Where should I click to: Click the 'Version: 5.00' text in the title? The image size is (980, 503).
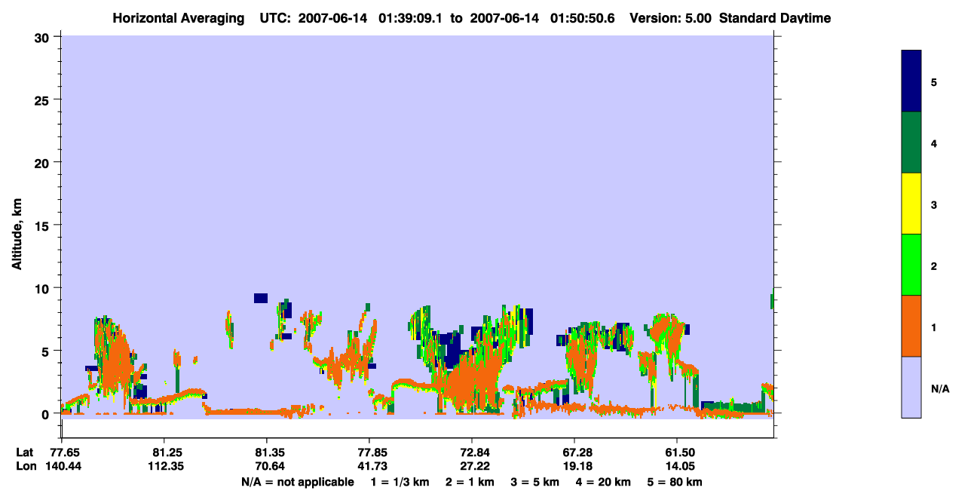click(669, 18)
